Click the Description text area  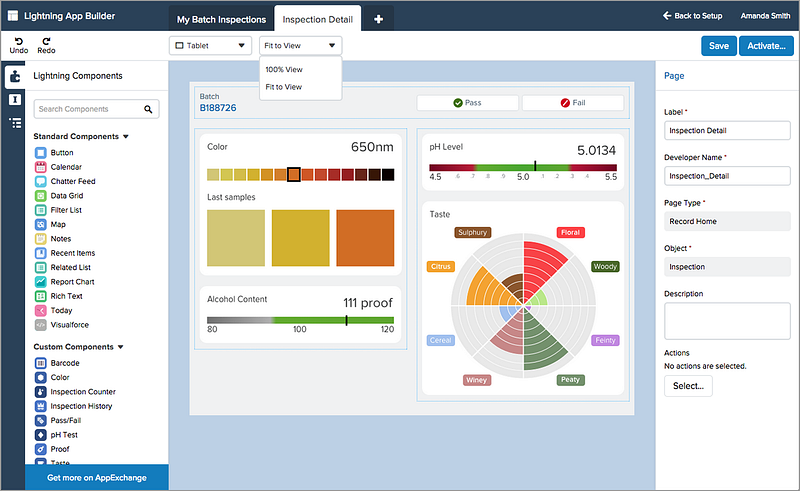point(727,321)
